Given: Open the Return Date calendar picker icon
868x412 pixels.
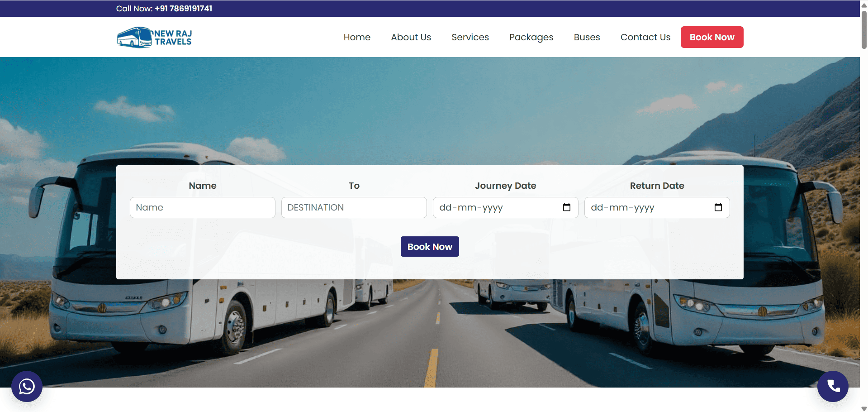Looking at the screenshot, I should coord(718,207).
